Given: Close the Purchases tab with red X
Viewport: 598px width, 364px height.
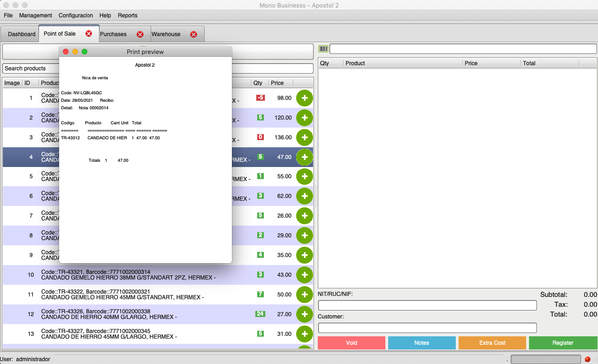Looking at the screenshot, I should click(x=140, y=34).
